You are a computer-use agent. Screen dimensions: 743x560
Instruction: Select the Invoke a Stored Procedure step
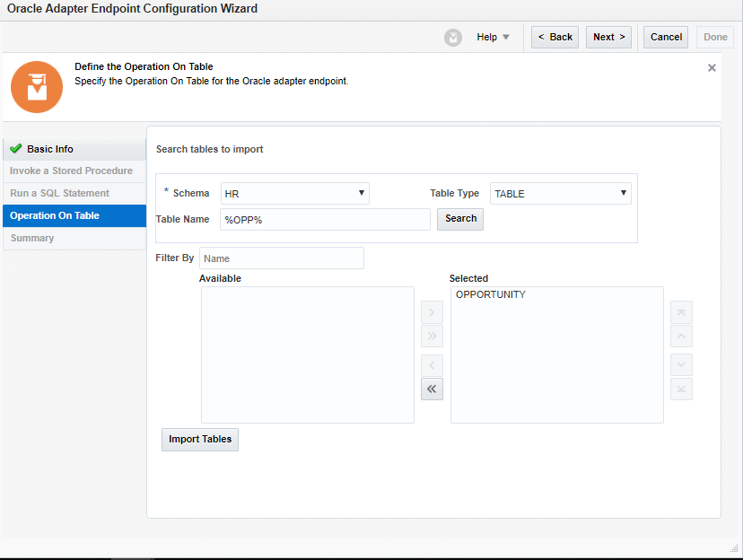pyautogui.click(x=74, y=171)
